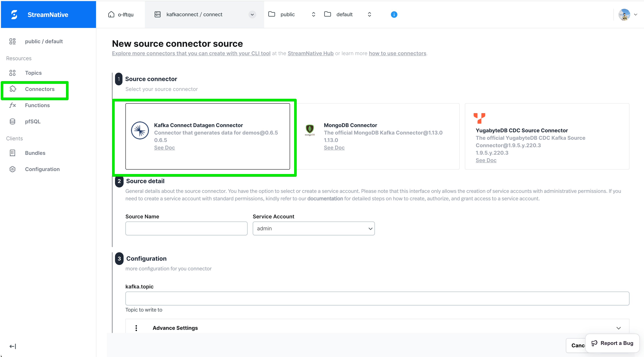Click the blue info icon in header
The width and height of the screenshot is (644, 357).
(394, 15)
